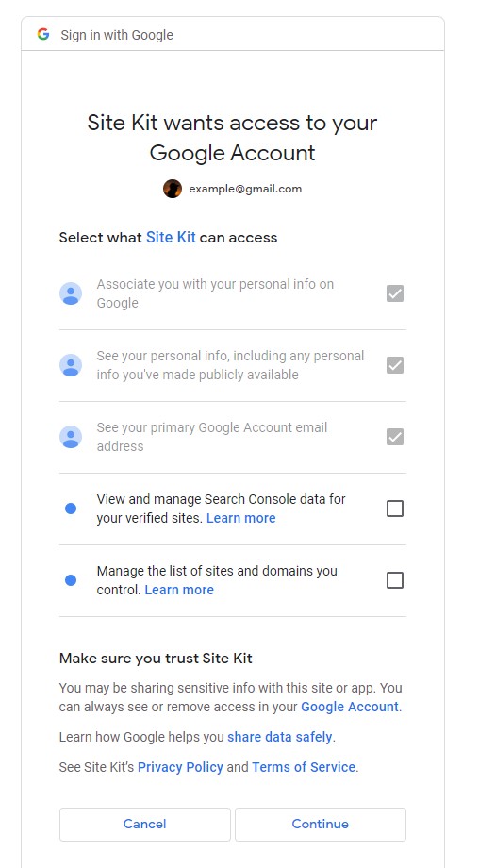The width and height of the screenshot is (479, 868).
Task: Open the Google Account link
Action: [350, 707]
